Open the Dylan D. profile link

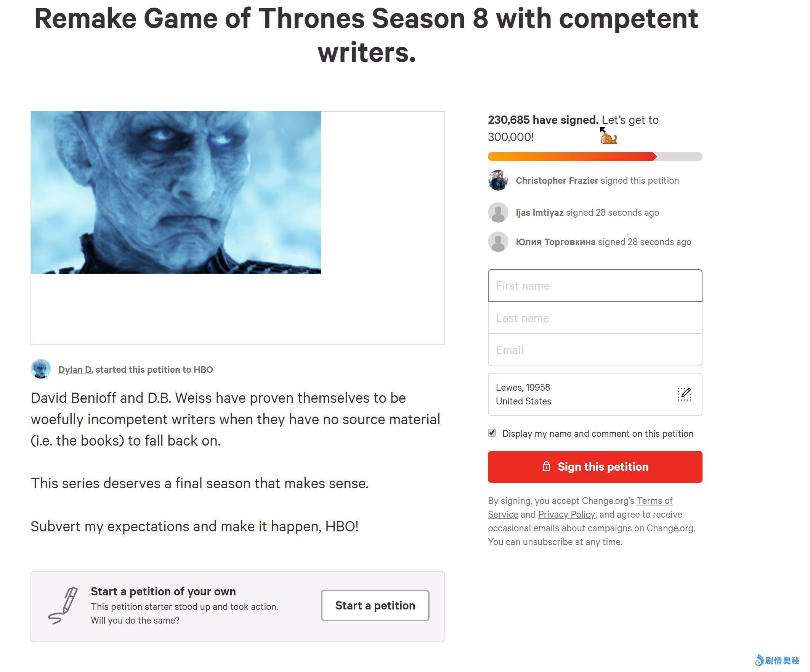pyautogui.click(x=75, y=370)
